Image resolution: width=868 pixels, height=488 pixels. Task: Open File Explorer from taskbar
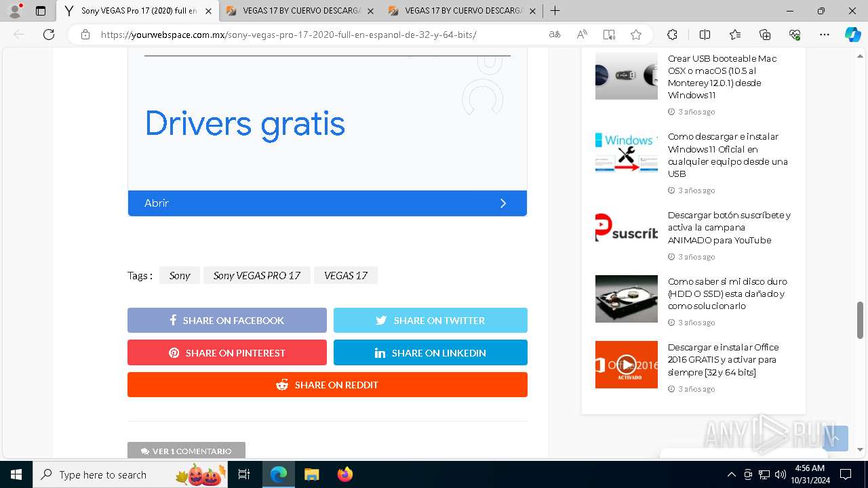(x=311, y=474)
